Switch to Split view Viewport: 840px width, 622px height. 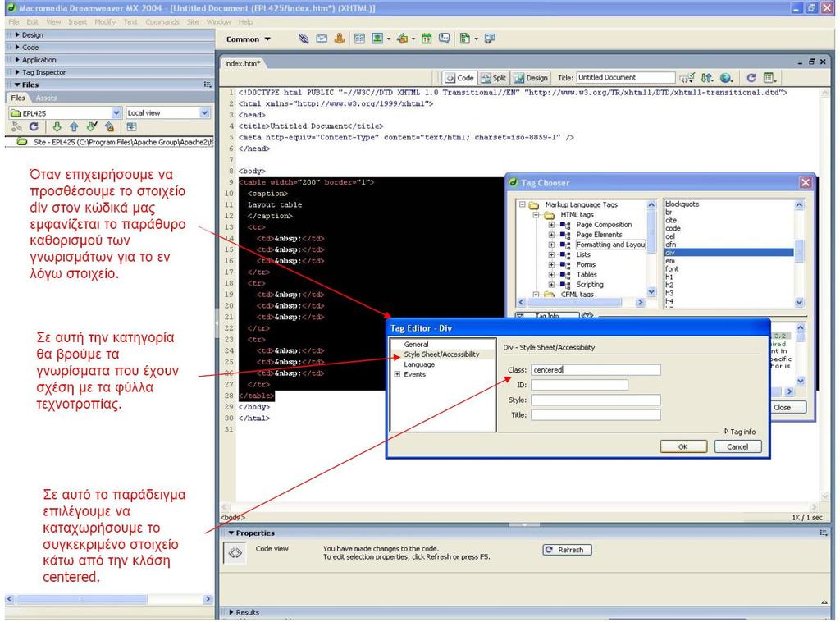(493, 78)
